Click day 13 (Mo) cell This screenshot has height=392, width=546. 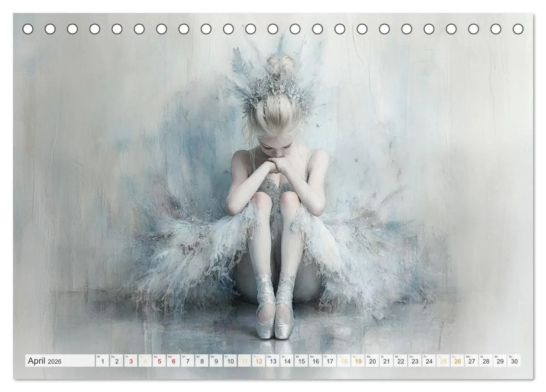(273, 361)
